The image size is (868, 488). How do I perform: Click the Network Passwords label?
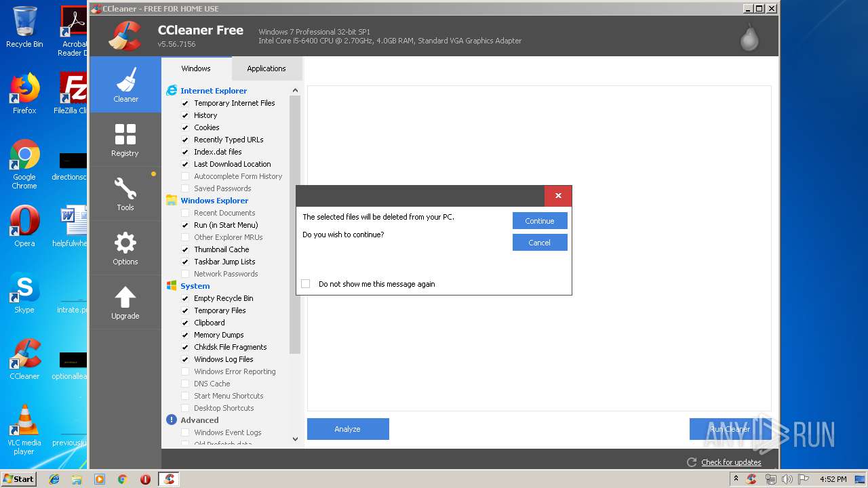tap(226, 274)
